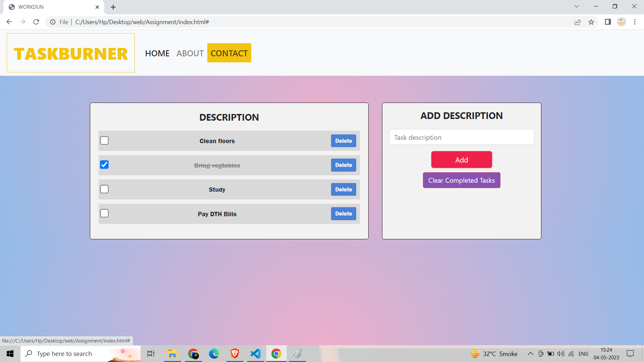Viewport: 644px width, 362px height.
Task: Open Task View on taskbar
Action: (x=151, y=354)
